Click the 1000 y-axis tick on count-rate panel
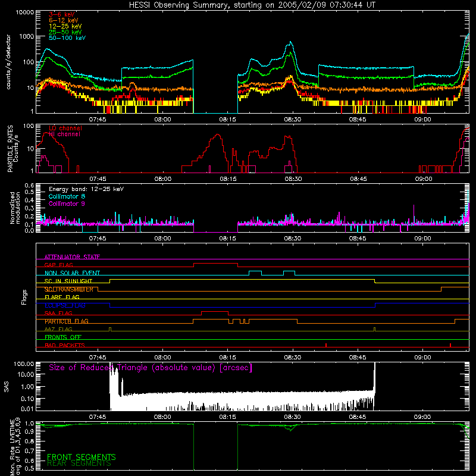 click(27, 36)
